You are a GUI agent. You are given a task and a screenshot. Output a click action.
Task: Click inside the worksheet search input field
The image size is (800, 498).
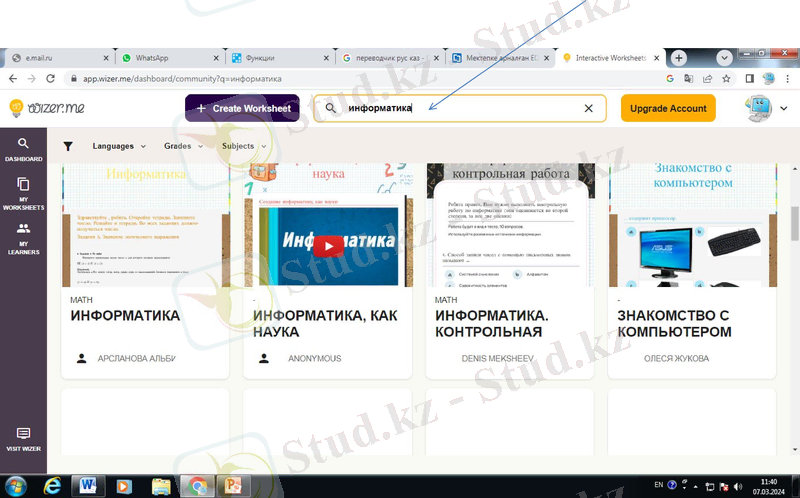pyautogui.click(x=460, y=108)
